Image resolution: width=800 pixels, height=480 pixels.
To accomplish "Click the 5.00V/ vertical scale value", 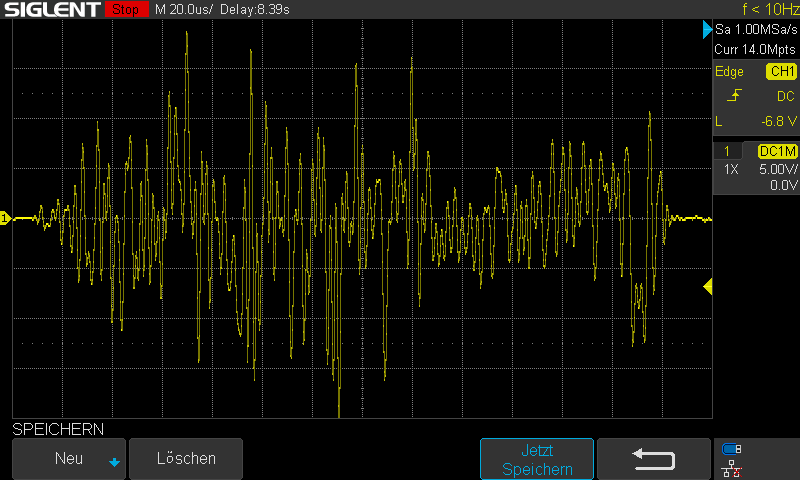I will coord(778,169).
